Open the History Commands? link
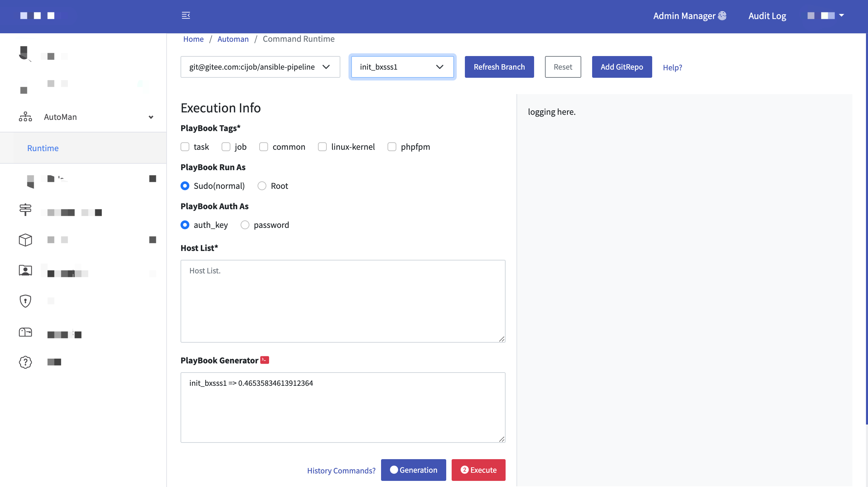868x487 pixels. click(341, 470)
